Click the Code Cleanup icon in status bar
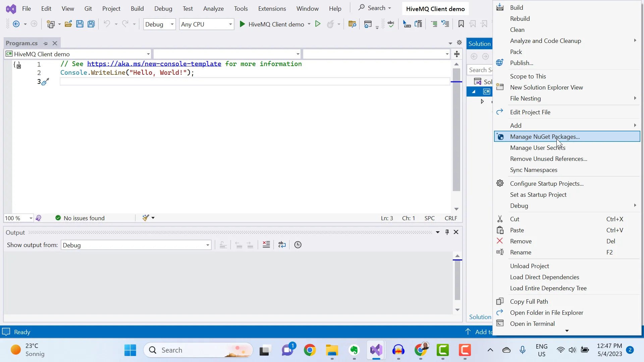 coord(146,218)
